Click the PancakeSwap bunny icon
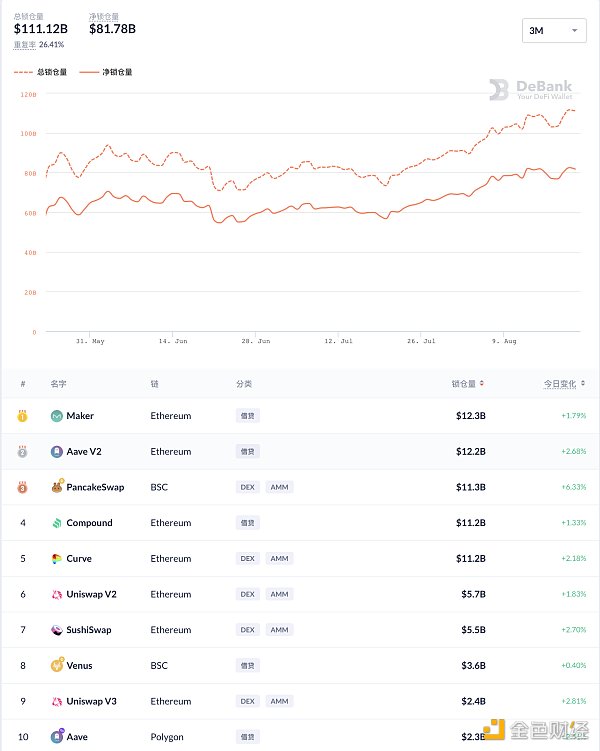 tap(57, 487)
